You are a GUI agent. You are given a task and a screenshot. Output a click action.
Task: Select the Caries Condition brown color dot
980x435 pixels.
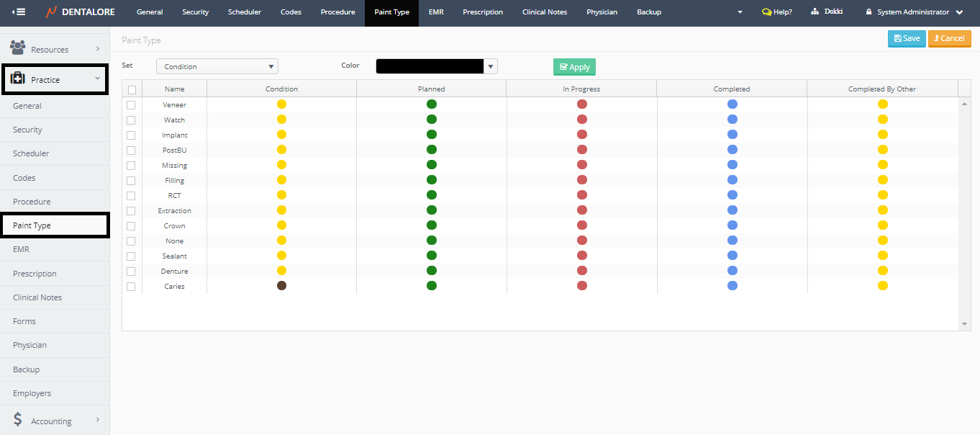281,286
